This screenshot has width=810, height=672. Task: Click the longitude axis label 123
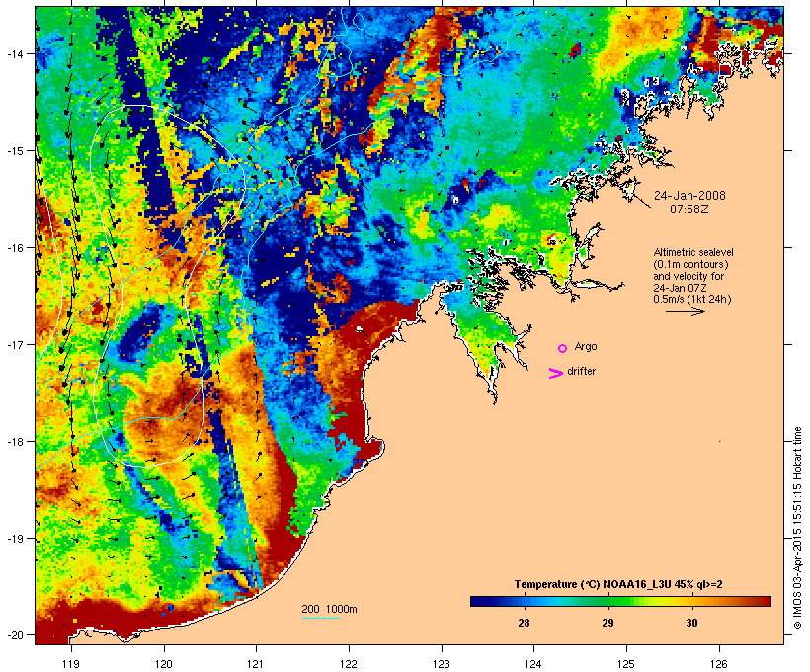click(x=442, y=664)
